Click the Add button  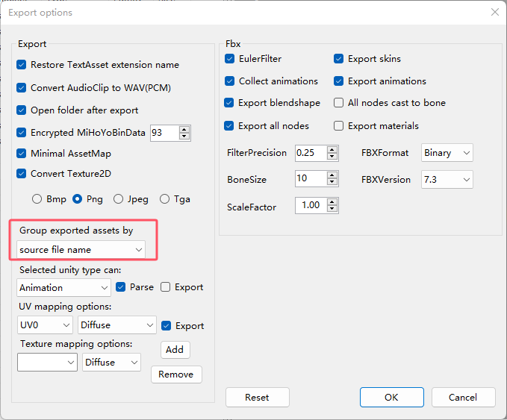tap(175, 350)
